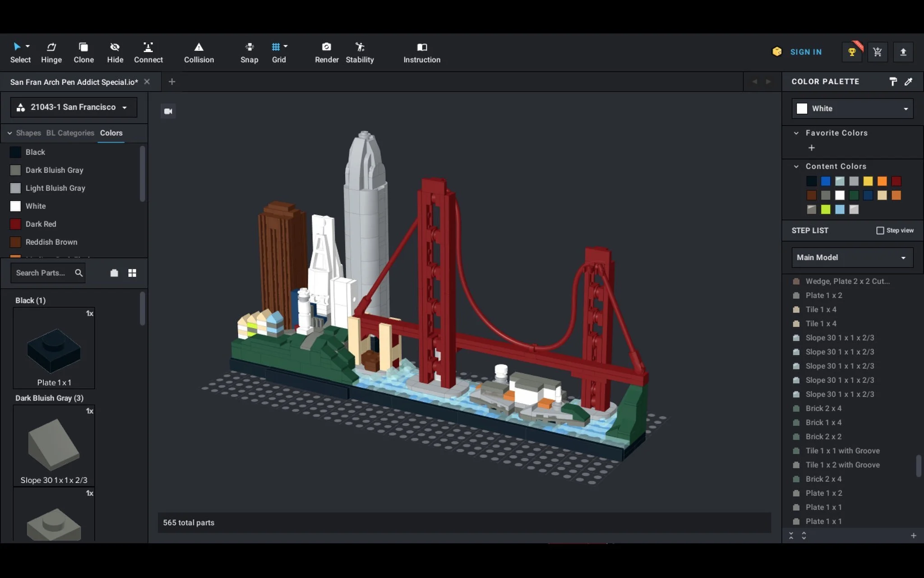Select the Hinge tool

click(51, 52)
